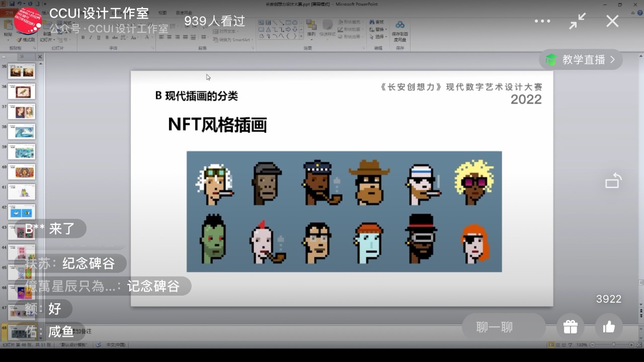Screen dimensions: 644x362
Task: Select slide 35 thumbnail
Action: (22, 71)
